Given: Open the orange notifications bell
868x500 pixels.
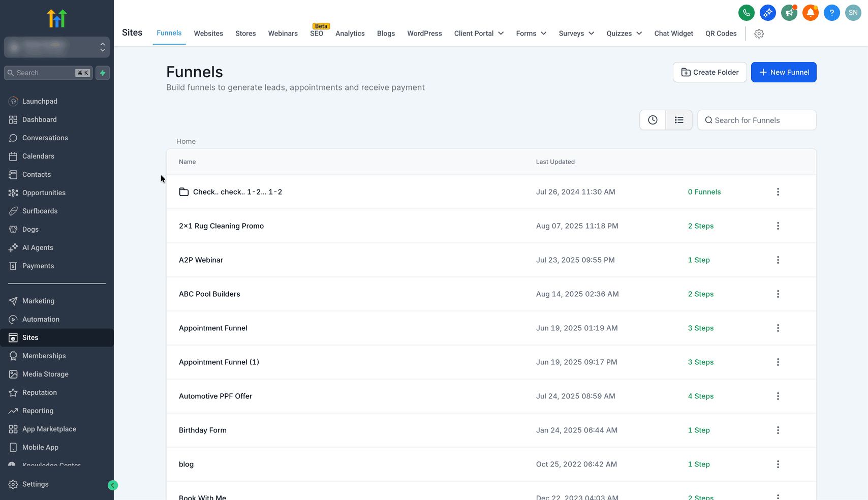Looking at the screenshot, I should pyautogui.click(x=810, y=13).
